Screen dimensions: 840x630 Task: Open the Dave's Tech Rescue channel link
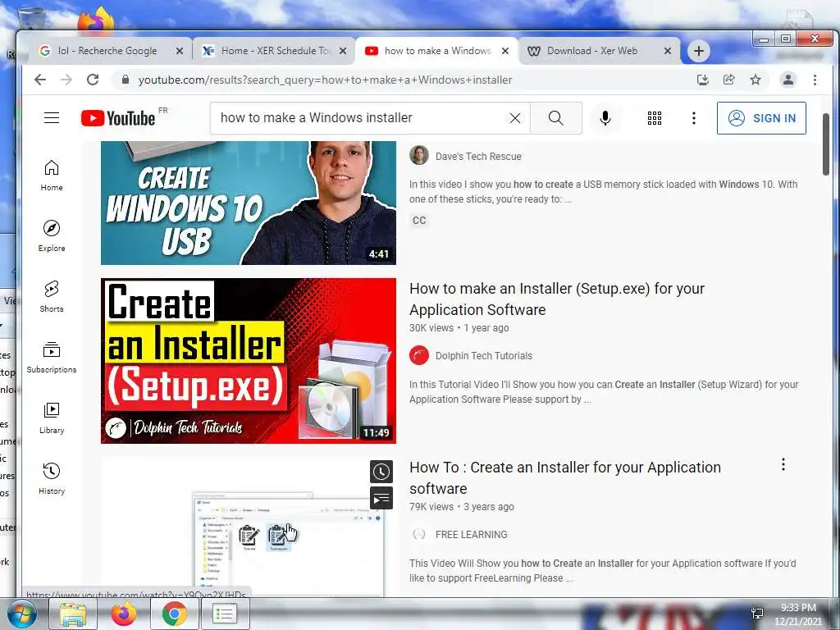click(478, 157)
